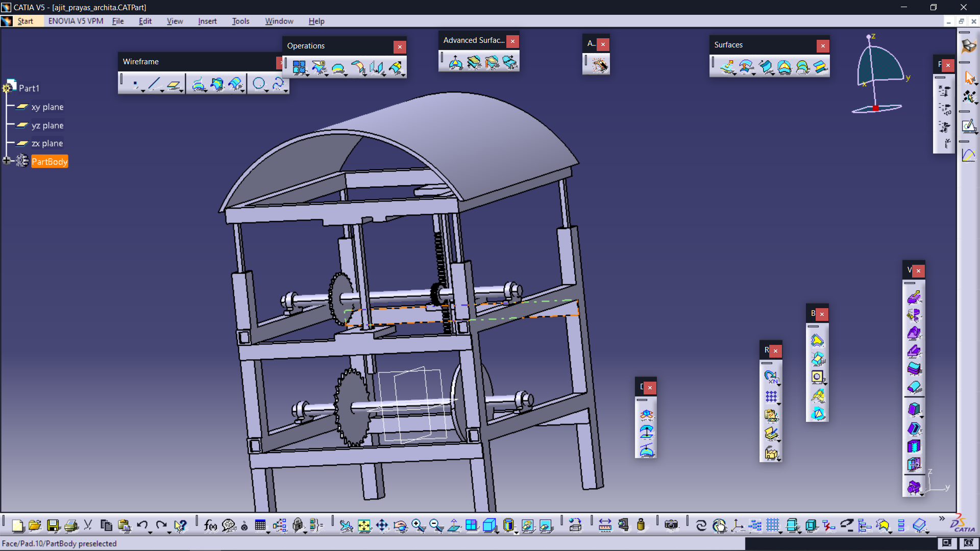Click the Undo arrow icon

coord(142,525)
